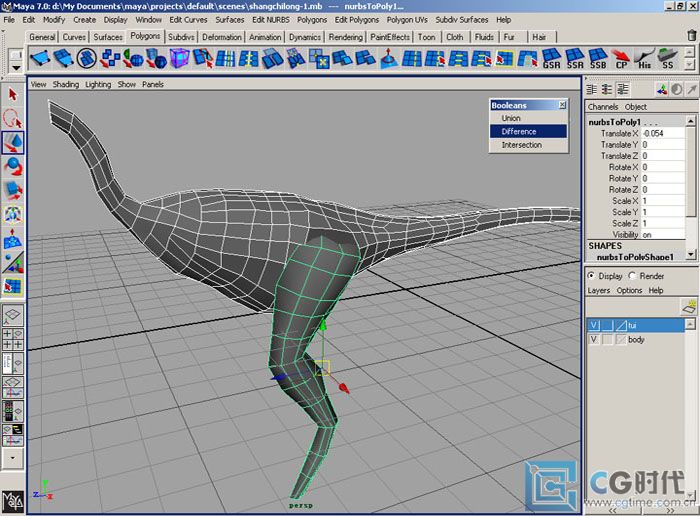700x516 pixels.
Task: Open the Panels menu
Action: [153, 84]
